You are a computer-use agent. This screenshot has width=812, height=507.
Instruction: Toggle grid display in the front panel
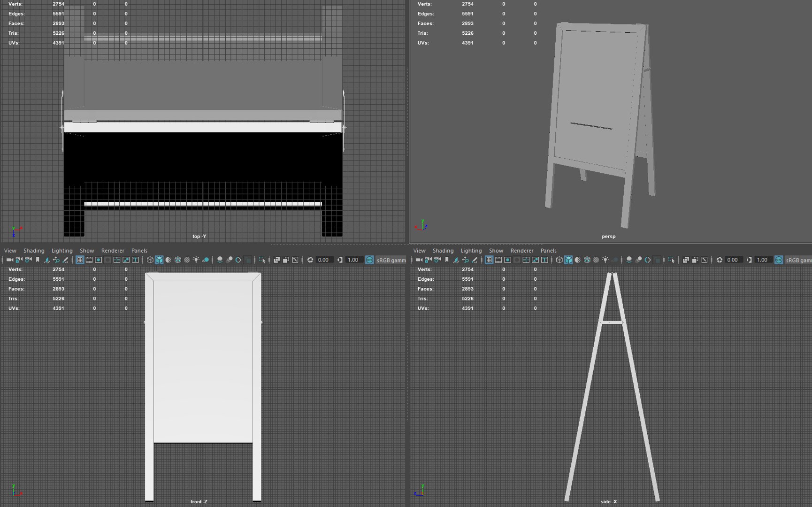click(x=80, y=260)
